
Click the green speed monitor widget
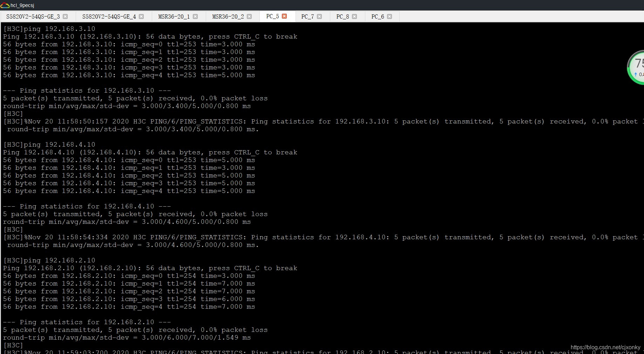(636, 67)
